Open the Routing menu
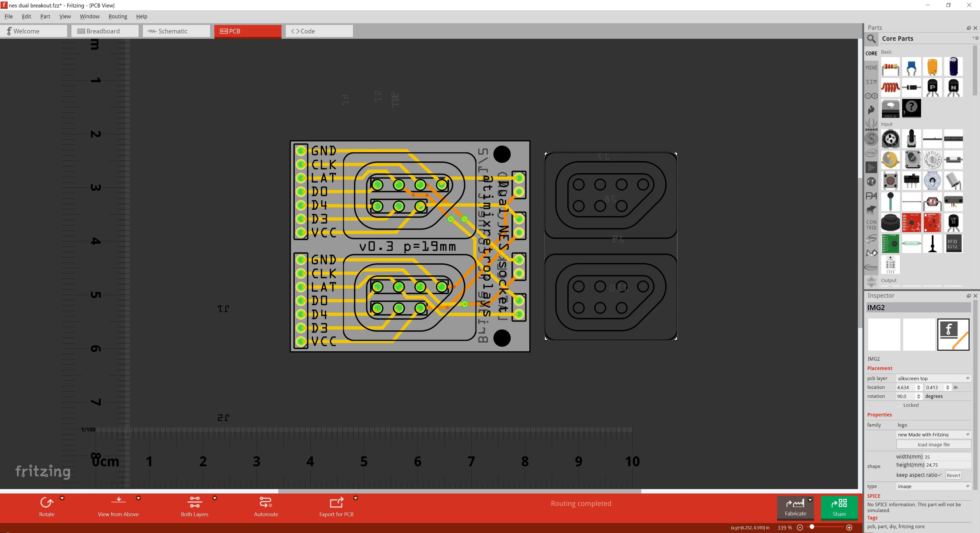Image resolution: width=980 pixels, height=533 pixels. coord(118,16)
